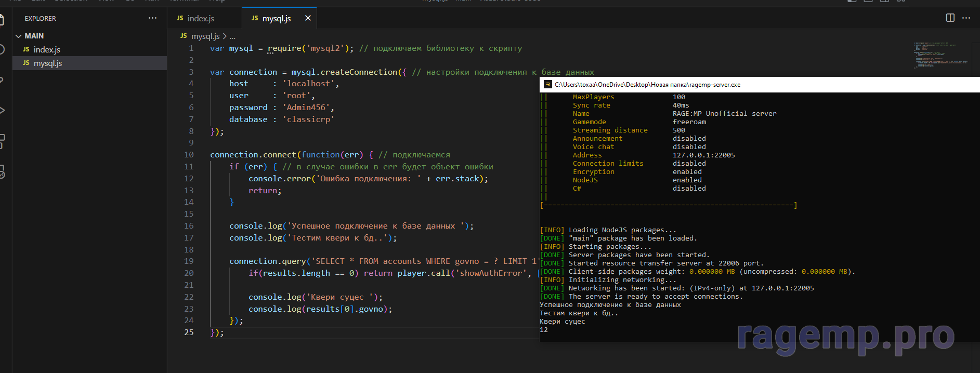This screenshot has height=373, width=980.
Task: Click the mysql.js breadcrumb item
Action: pos(205,36)
